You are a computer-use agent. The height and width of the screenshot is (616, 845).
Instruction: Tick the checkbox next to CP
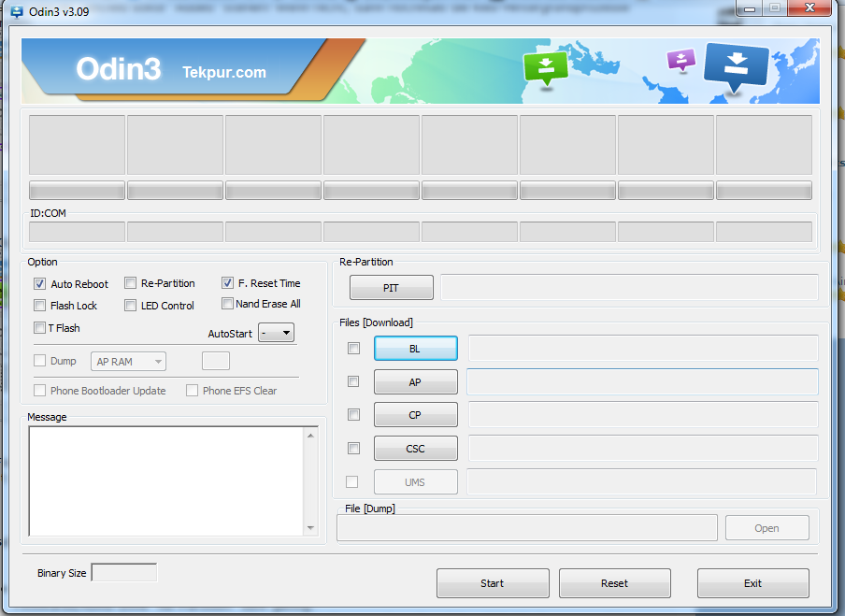(x=353, y=414)
